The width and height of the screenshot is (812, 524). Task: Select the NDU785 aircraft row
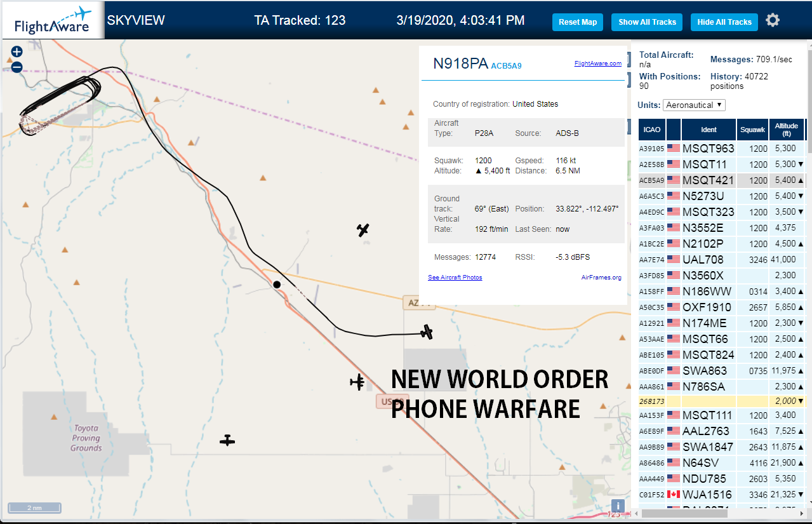(x=722, y=479)
